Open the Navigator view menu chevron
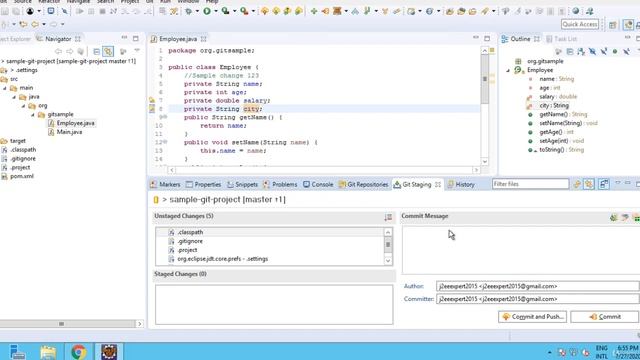This screenshot has width=640, height=360. 137,51
